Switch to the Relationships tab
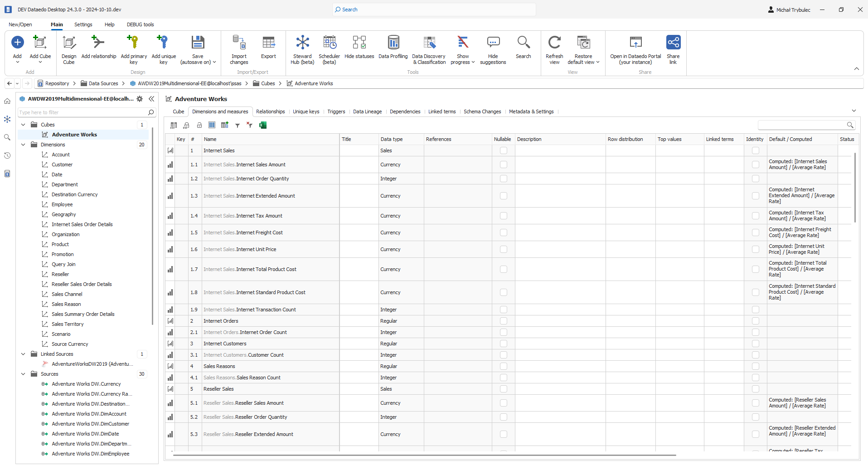The image size is (868, 465). pos(271,111)
